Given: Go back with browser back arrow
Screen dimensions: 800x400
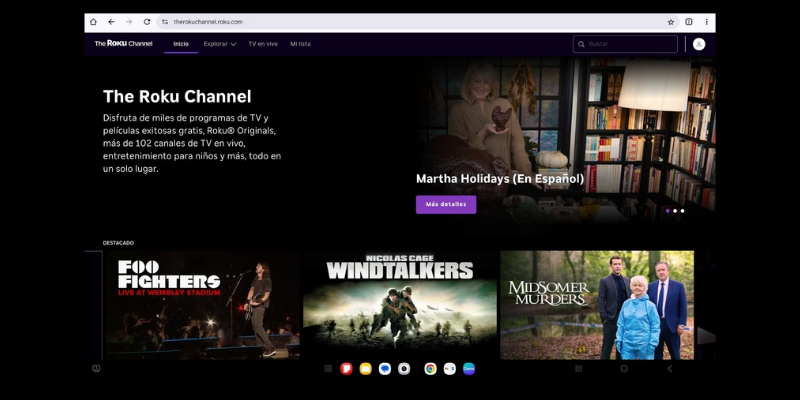Looking at the screenshot, I should pos(111,21).
